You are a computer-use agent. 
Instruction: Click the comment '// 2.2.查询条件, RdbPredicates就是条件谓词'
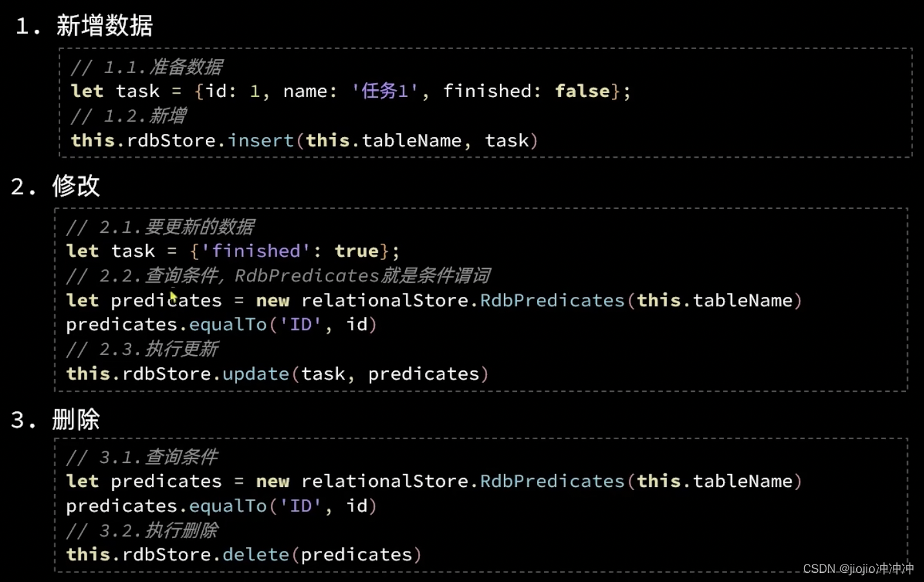point(278,276)
